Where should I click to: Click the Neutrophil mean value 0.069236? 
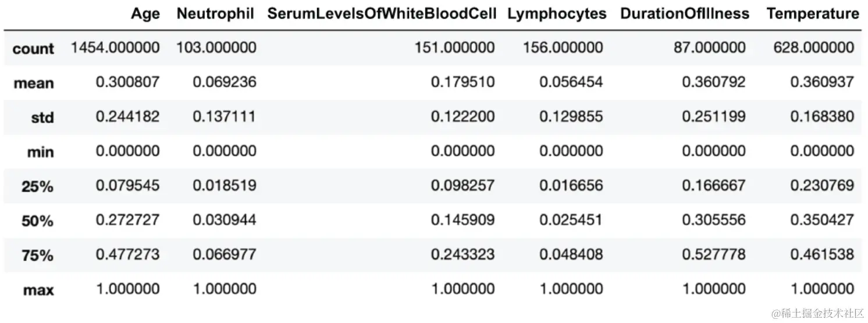click(225, 82)
